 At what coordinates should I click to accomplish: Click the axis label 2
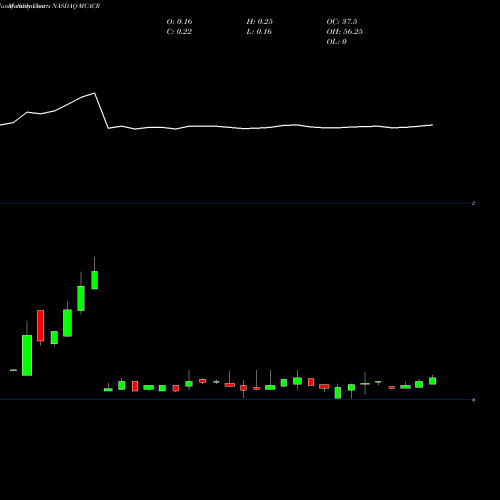pyautogui.click(x=473, y=203)
